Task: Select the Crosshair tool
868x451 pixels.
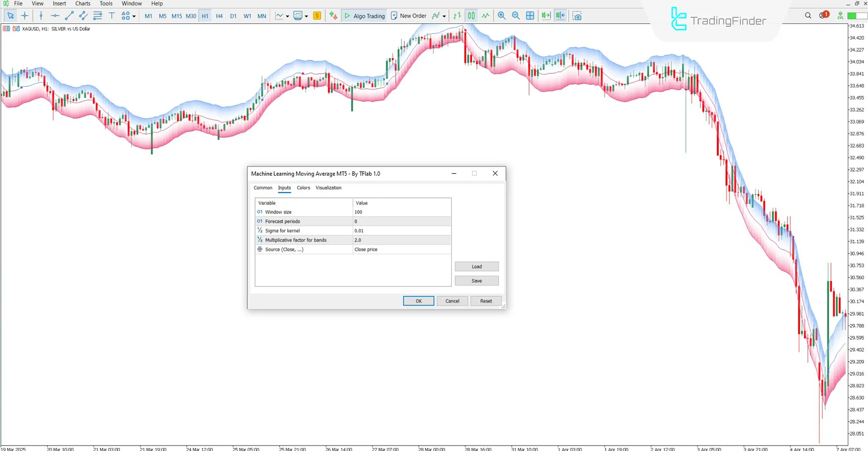Action: (x=25, y=15)
